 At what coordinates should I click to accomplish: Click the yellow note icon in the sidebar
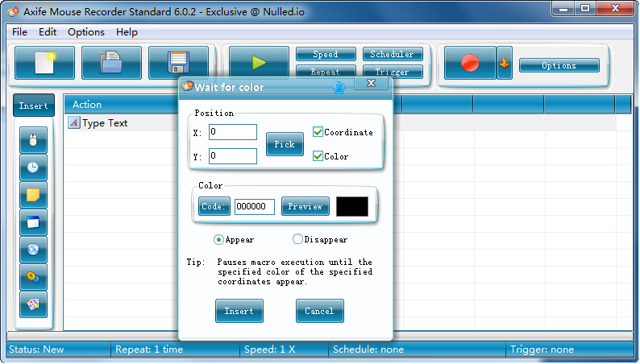[33, 195]
